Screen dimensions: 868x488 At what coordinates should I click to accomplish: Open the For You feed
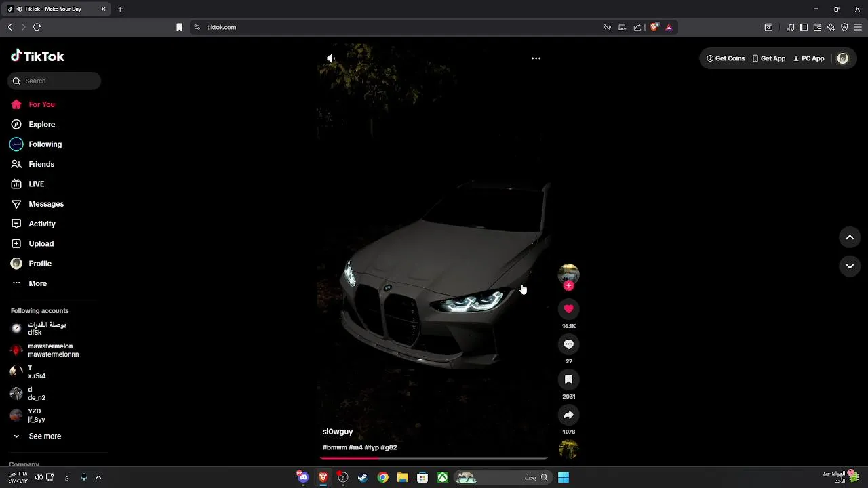tap(33, 104)
